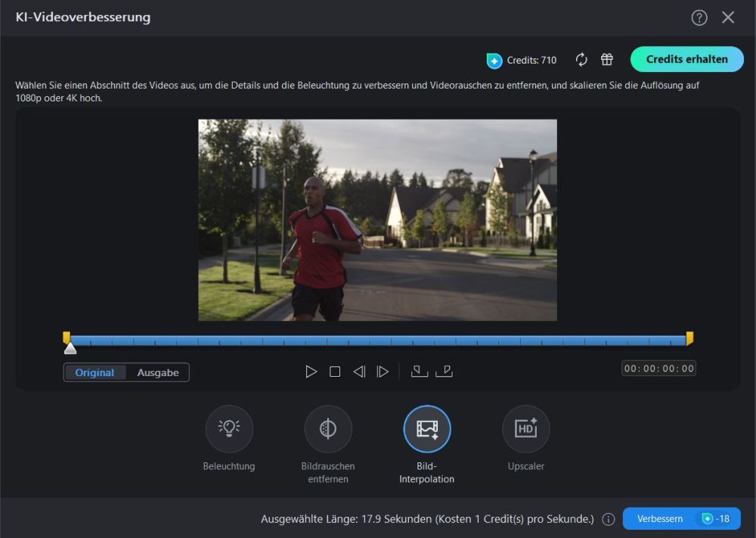
Task: Open the help question mark icon
Action: [699, 18]
